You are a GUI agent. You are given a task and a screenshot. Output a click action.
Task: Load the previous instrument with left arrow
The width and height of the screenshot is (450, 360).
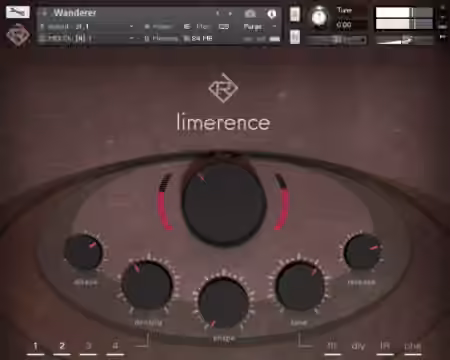(218, 13)
